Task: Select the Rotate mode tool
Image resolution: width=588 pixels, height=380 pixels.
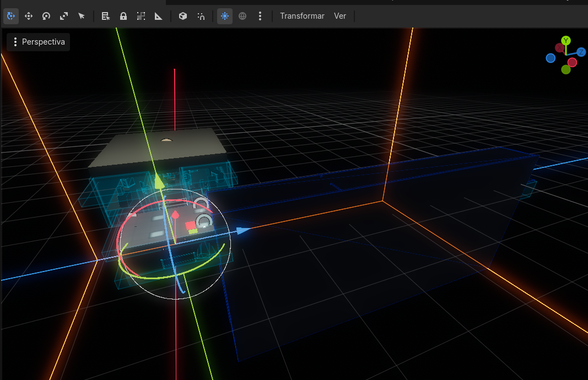Action: (46, 16)
